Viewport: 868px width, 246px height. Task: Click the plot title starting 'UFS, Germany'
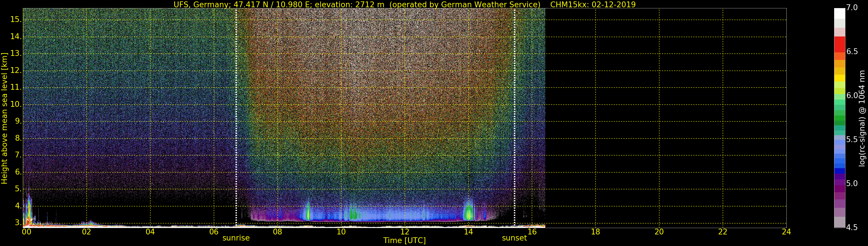coord(357,4)
